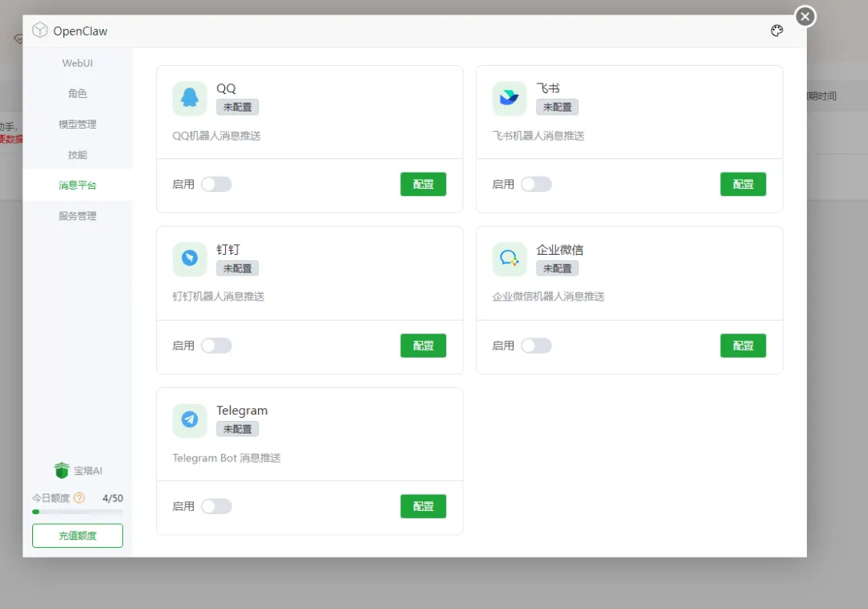The height and width of the screenshot is (609, 868).
Task: Click the WeCom chat bubble icon
Action: (510, 259)
